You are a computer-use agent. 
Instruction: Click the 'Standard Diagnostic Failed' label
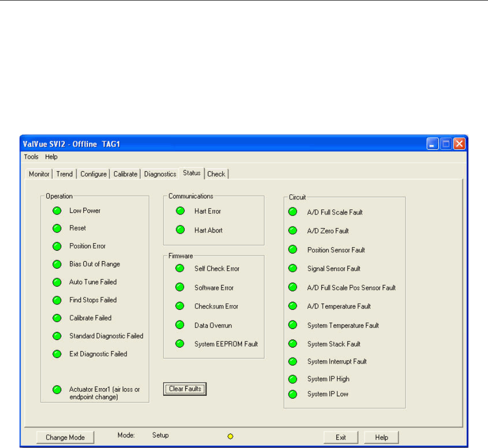(x=106, y=336)
